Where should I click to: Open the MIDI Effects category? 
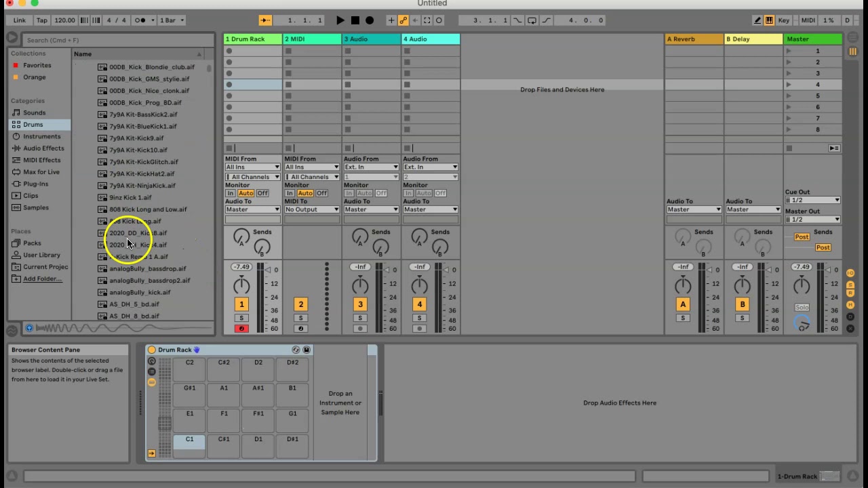(x=41, y=160)
